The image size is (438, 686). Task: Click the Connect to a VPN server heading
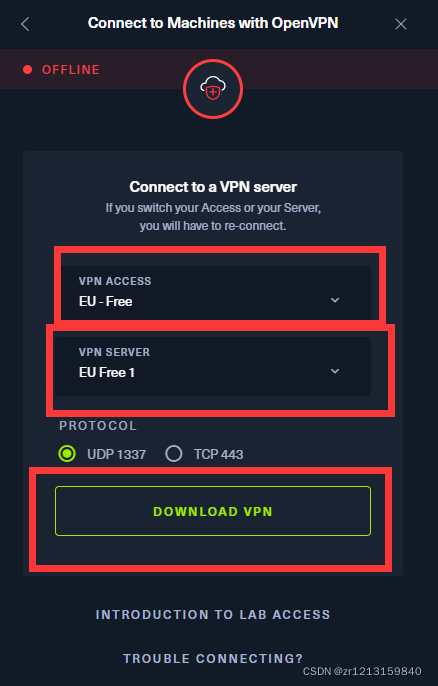(x=213, y=187)
